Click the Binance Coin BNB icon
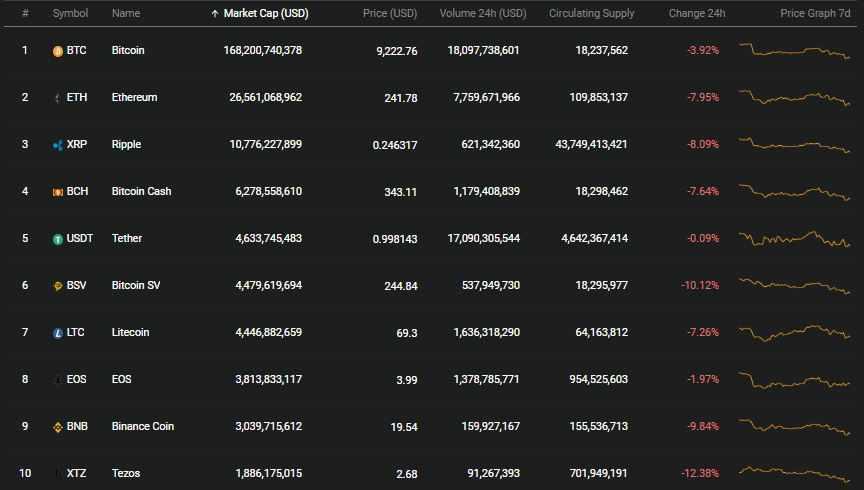Image resolution: width=864 pixels, height=490 pixels. click(58, 427)
